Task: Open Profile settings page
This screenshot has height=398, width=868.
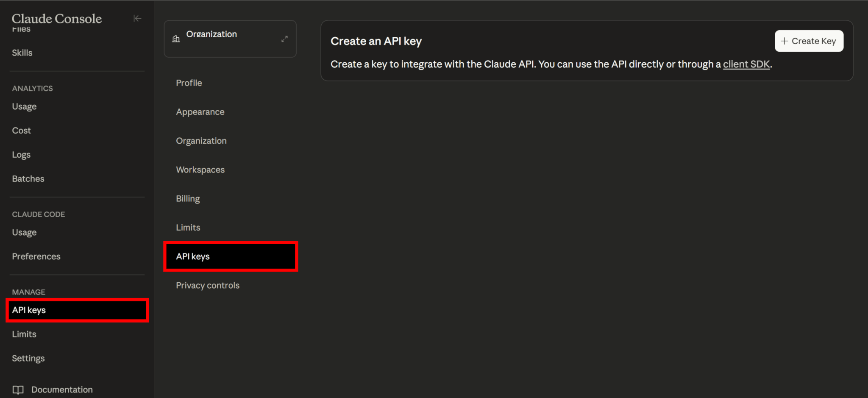Action: 189,83
